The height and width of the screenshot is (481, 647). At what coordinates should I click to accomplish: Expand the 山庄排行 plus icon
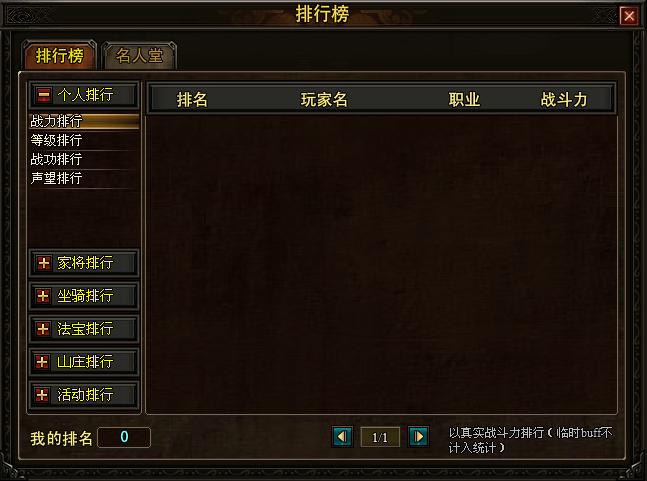42,362
